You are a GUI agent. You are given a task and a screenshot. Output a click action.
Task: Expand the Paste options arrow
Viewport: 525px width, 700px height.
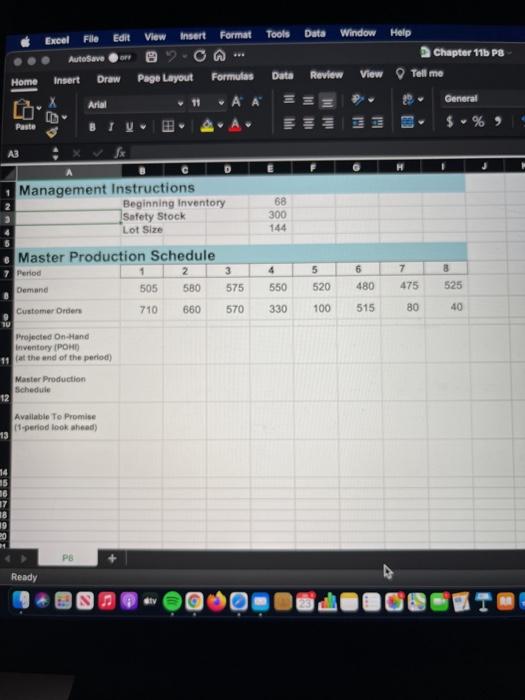point(39,108)
